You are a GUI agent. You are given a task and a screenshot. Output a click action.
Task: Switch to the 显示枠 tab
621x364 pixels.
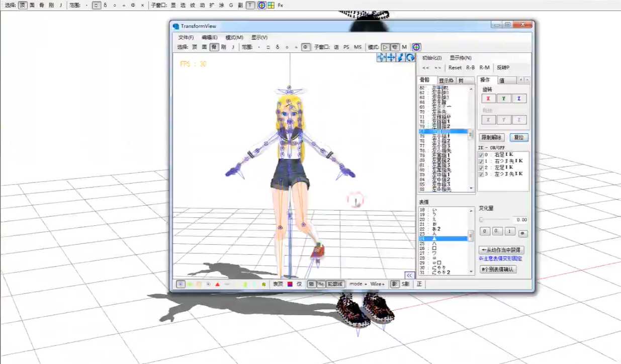[447, 80]
